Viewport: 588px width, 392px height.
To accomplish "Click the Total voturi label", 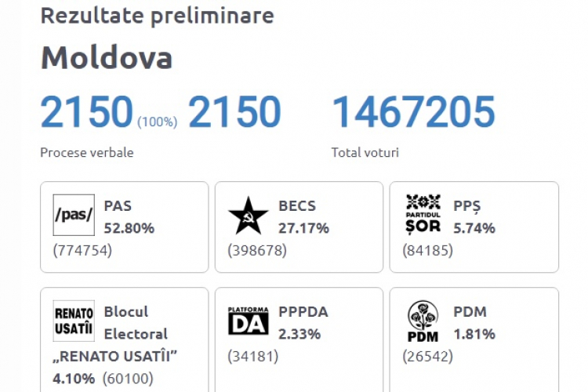I will click(365, 152).
